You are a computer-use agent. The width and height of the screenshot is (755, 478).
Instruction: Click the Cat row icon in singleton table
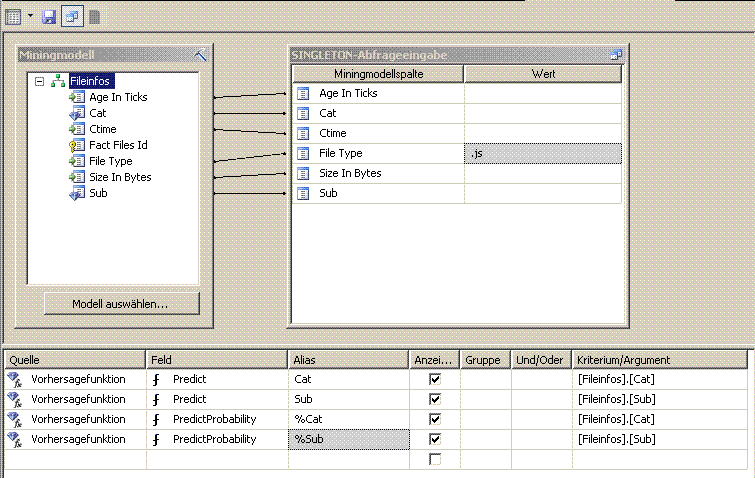[x=303, y=114]
